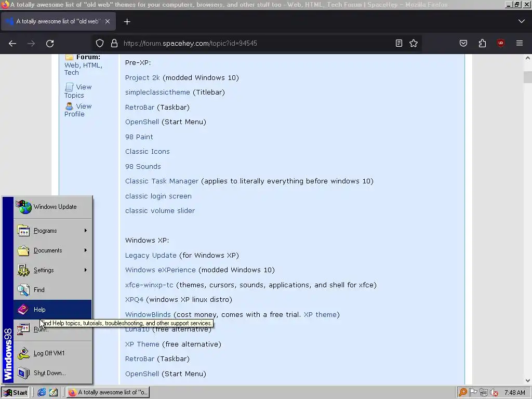Open a new tab with the plus button
This screenshot has width=532, height=399.
point(127,22)
